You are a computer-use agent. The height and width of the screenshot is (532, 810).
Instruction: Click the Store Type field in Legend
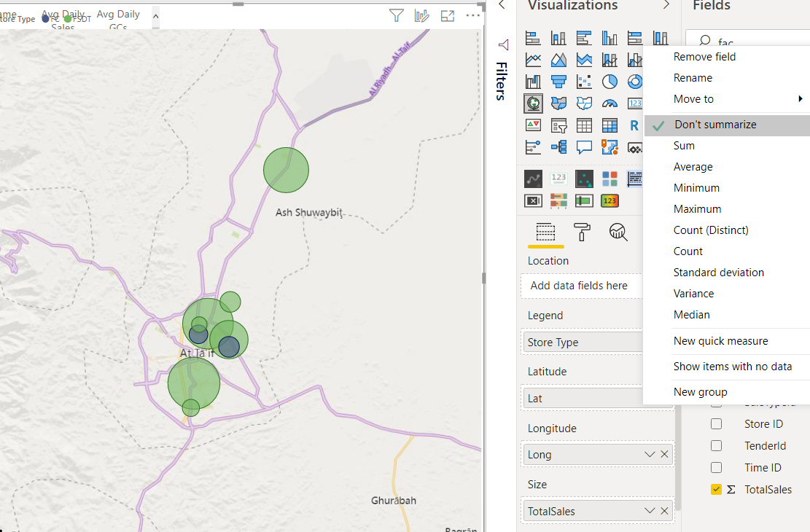pos(583,343)
